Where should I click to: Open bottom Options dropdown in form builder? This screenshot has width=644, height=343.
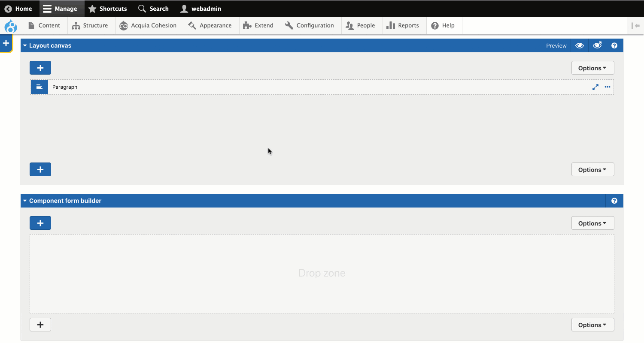[592, 325]
